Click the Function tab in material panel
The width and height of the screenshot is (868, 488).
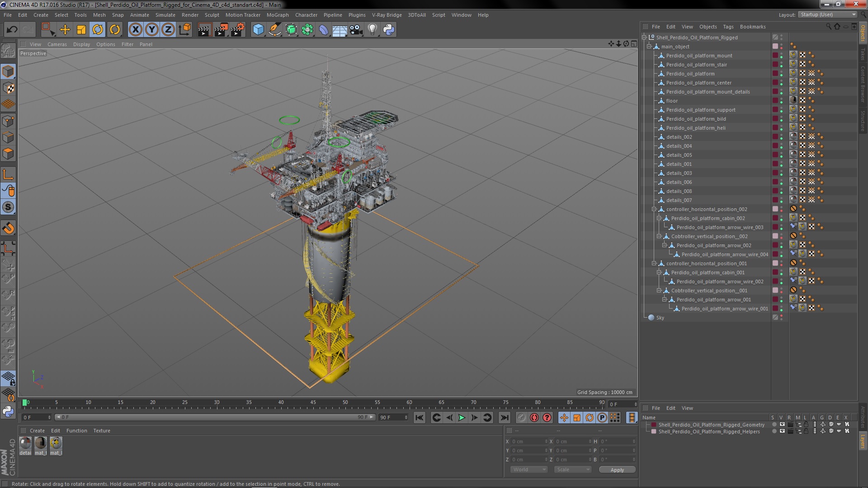(x=75, y=430)
